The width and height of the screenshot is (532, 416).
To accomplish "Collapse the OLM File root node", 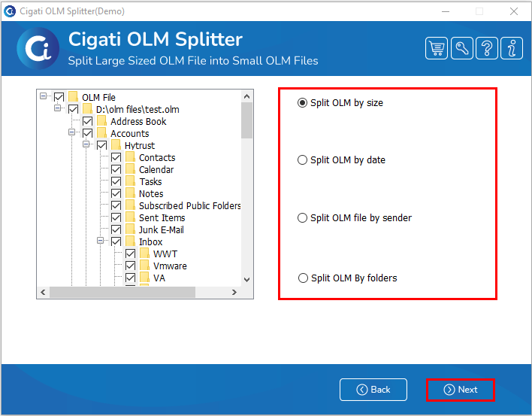I will pos(43,96).
